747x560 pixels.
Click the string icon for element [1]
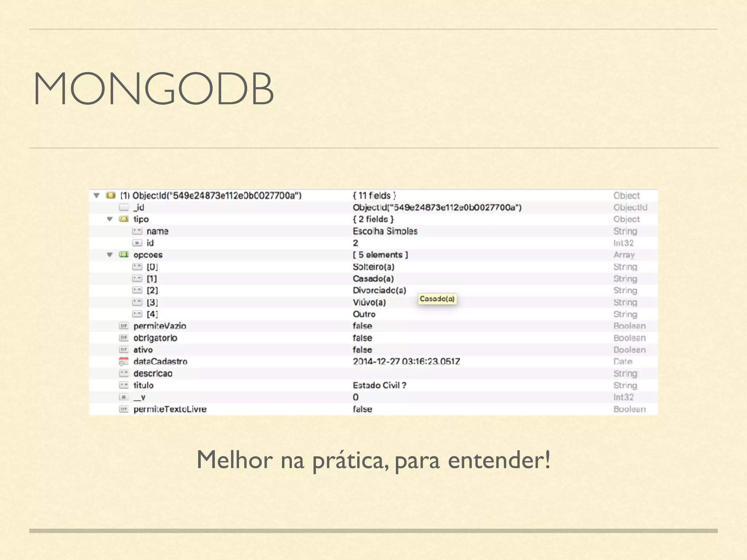point(137,279)
